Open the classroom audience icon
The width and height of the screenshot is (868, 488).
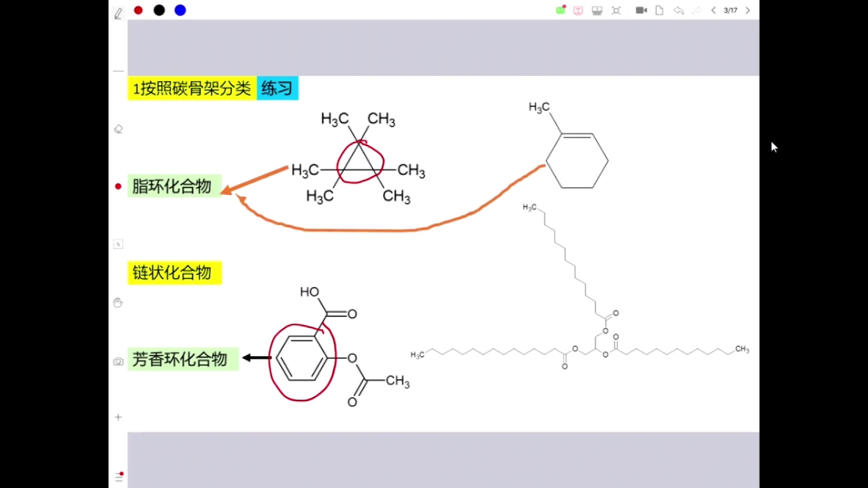[x=597, y=10]
